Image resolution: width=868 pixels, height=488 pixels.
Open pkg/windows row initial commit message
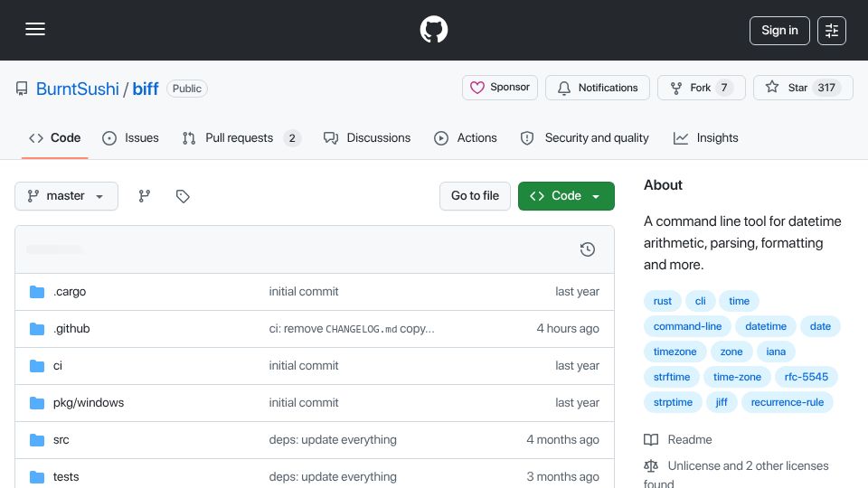click(304, 403)
